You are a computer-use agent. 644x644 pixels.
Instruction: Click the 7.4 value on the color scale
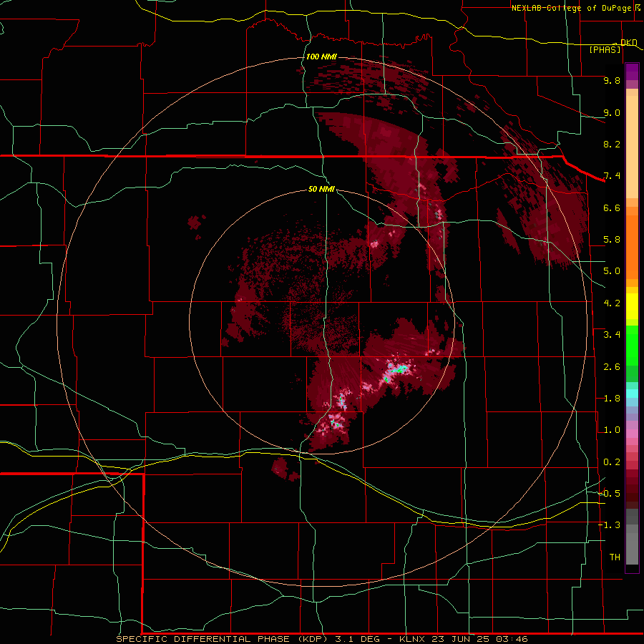(612, 176)
